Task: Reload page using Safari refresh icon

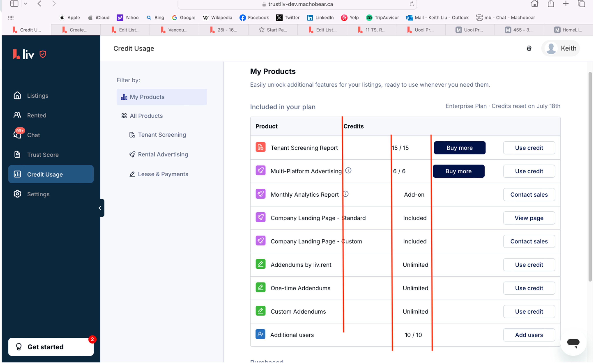Action: [x=412, y=4]
